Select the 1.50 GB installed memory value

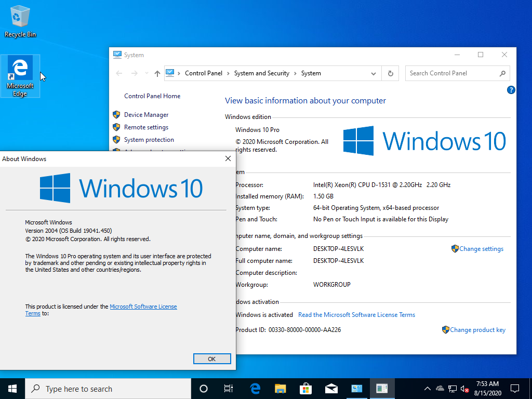(x=323, y=196)
